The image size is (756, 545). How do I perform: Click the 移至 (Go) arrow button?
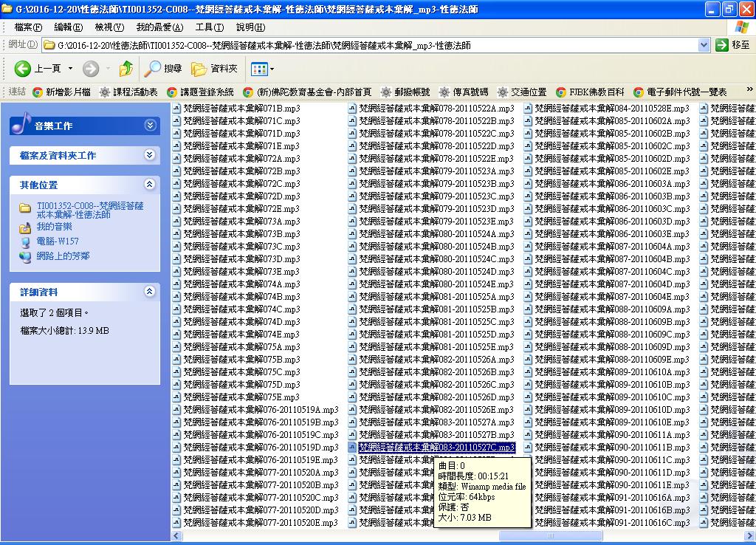(x=722, y=46)
